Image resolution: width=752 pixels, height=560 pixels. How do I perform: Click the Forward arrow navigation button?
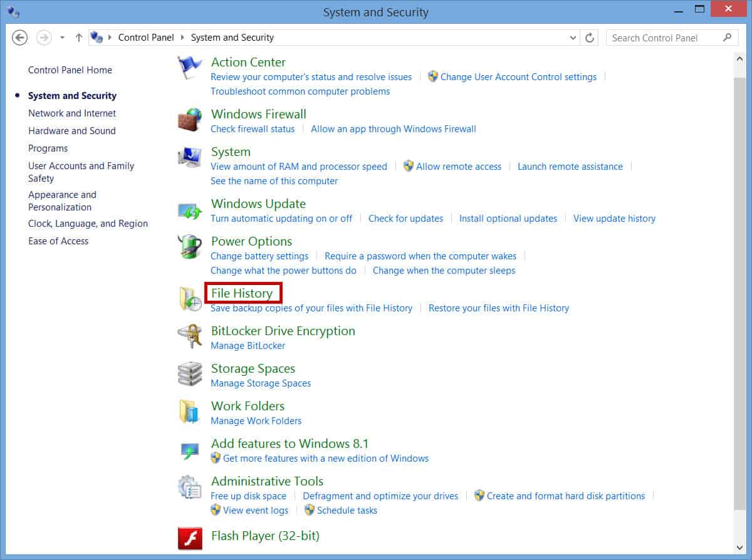click(x=44, y=38)
